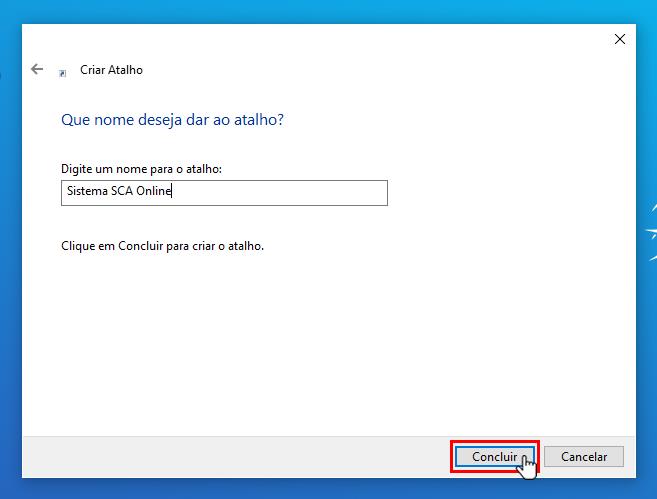Cancel the shortcut creation with Cancelar

[x=584, y=456]
